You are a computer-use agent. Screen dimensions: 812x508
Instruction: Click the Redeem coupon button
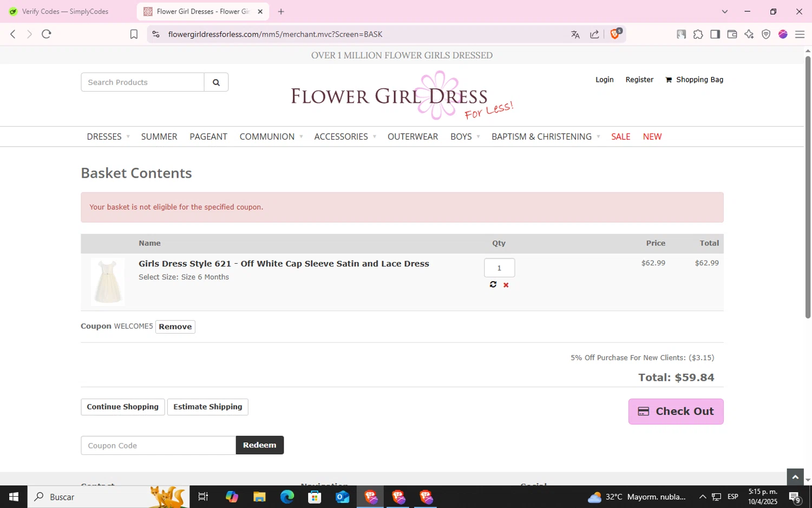pos(260,445)
